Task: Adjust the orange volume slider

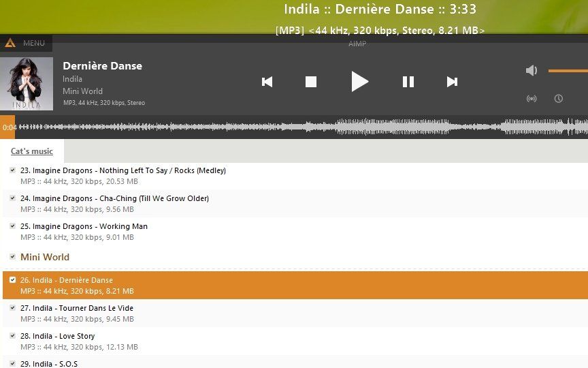Action: [568, 71]
